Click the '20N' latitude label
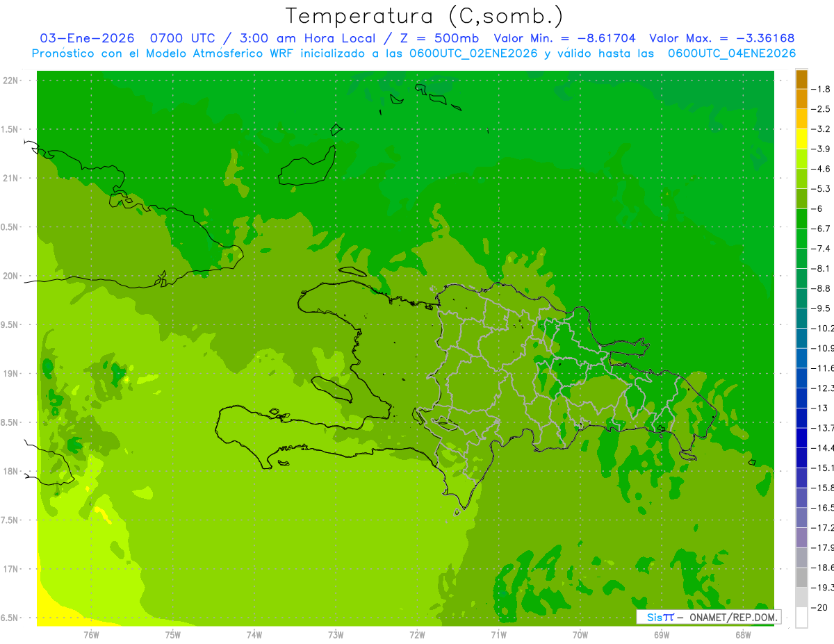834x644 pixels. tap(10, 276)
